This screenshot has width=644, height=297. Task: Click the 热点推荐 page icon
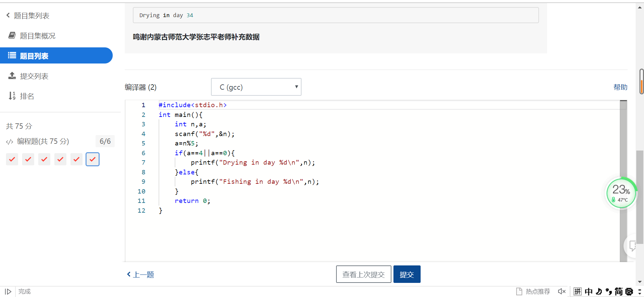tap(519, 292)
